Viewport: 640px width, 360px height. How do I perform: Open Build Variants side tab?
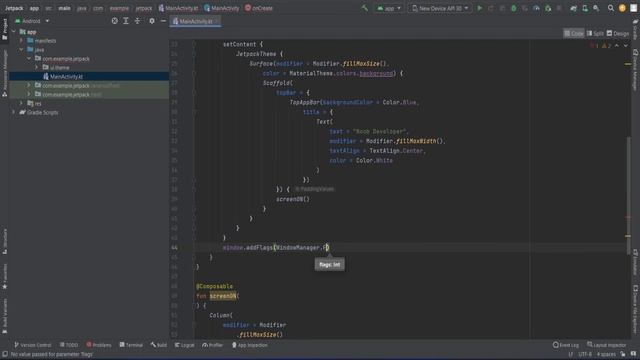click(4, 316)
